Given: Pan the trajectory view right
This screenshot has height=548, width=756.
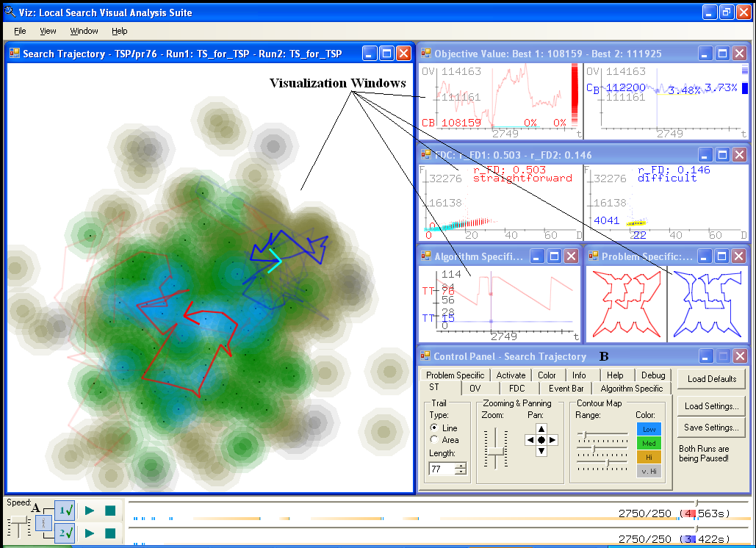Looking at the screenshot, I should click(552, 440).
